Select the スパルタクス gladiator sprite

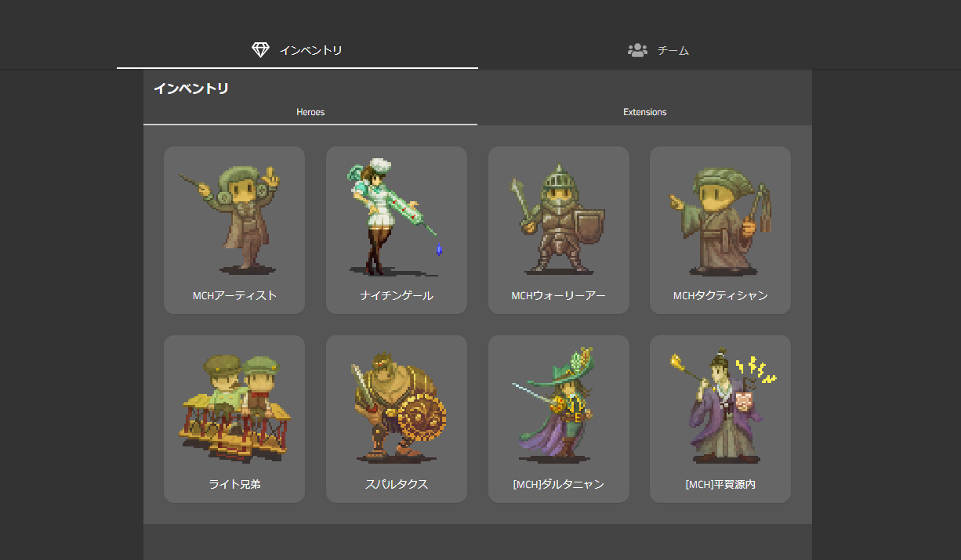tap(396, 408)
